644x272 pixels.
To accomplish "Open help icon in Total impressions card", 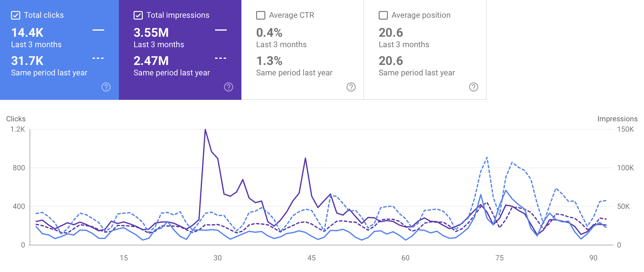I will (x=229, y=87).
